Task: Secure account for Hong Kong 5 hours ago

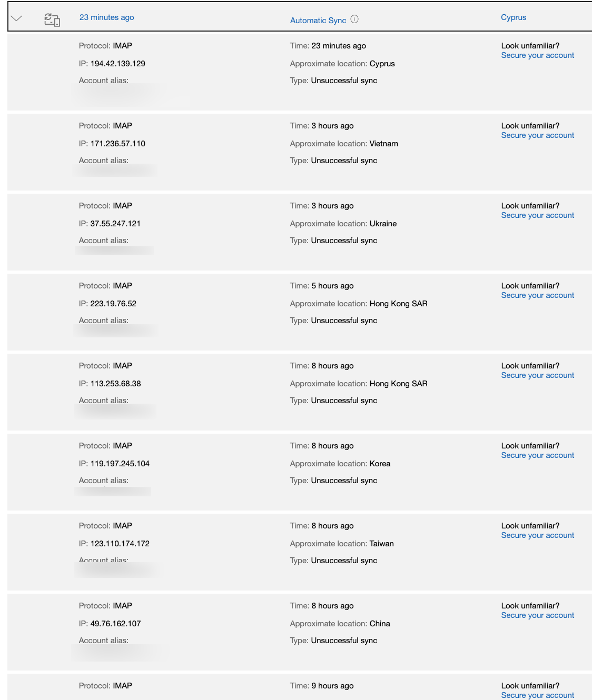Action: click(537, 295)
